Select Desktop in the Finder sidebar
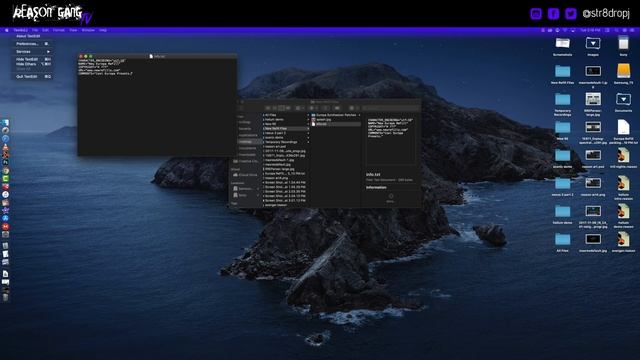Viewport: 640px width, 360px height. coord(245,142)
